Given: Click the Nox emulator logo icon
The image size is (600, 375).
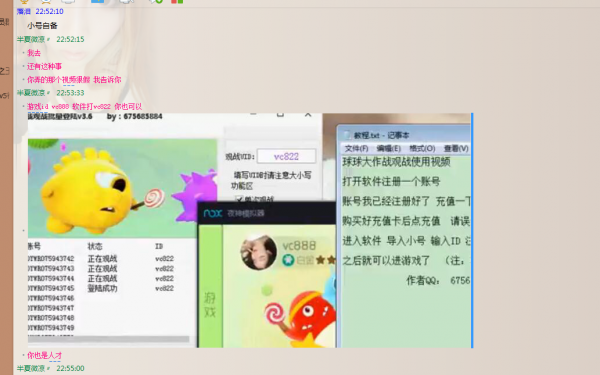Looking at the screenshot, I should (x=213, y=213).
